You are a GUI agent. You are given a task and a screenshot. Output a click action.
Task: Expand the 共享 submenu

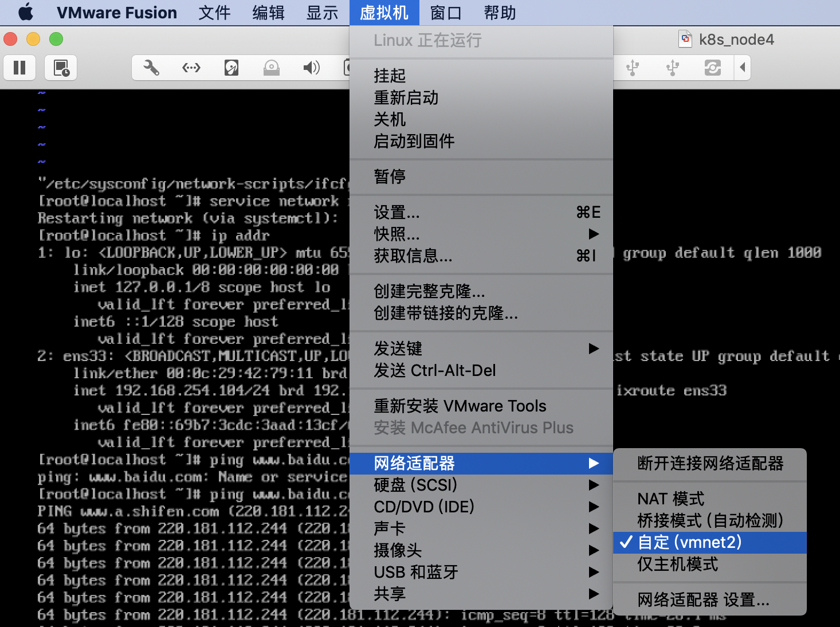pyautogui.click(x=481, y=594)
